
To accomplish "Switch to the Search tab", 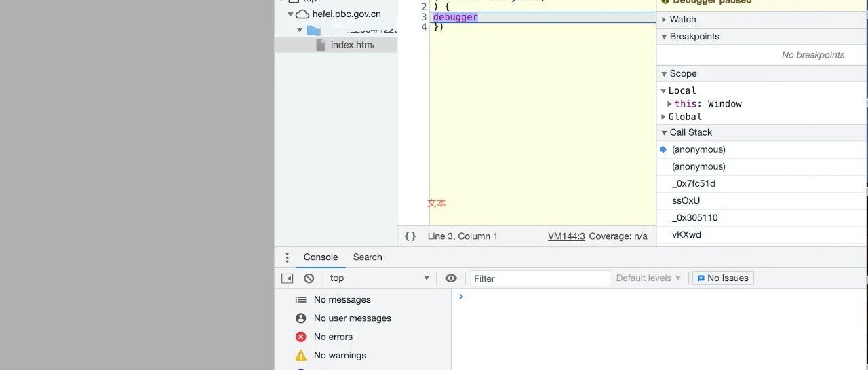I will click(x=368, y=257).
